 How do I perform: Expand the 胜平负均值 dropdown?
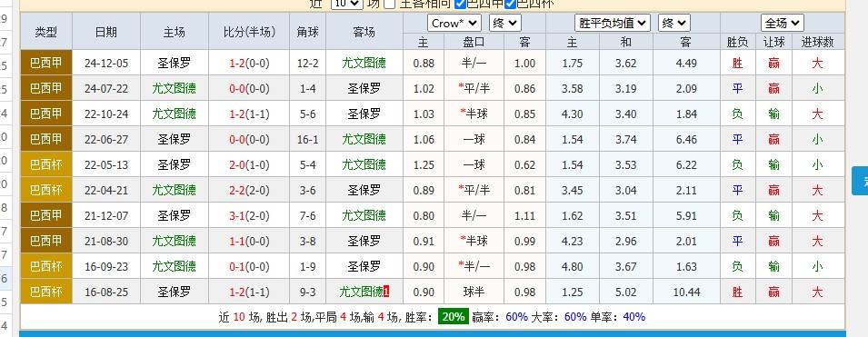click(x=613, y=24)
